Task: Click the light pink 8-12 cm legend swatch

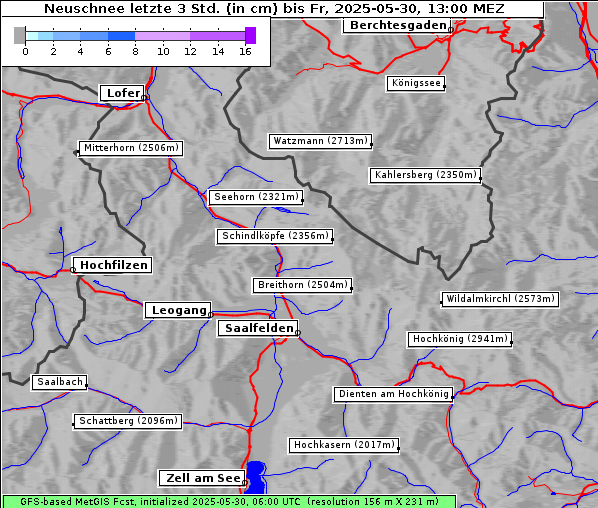Action: 162,36
